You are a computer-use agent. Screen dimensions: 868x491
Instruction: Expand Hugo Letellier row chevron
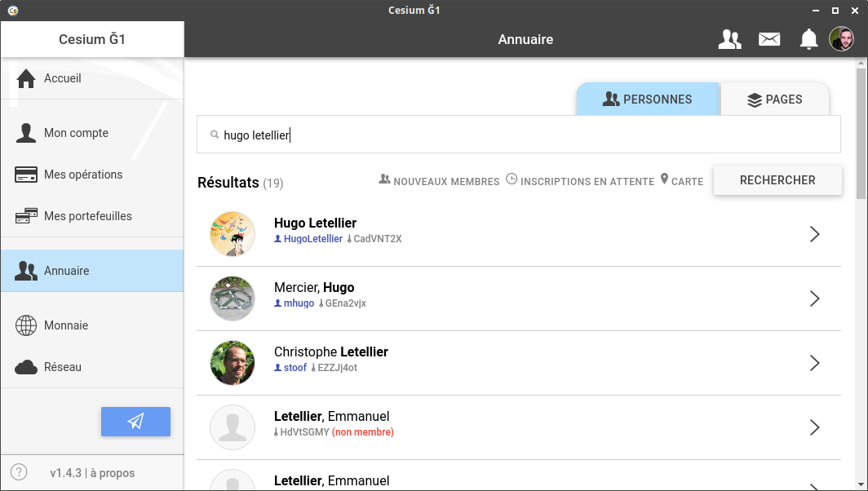[814, 234]
